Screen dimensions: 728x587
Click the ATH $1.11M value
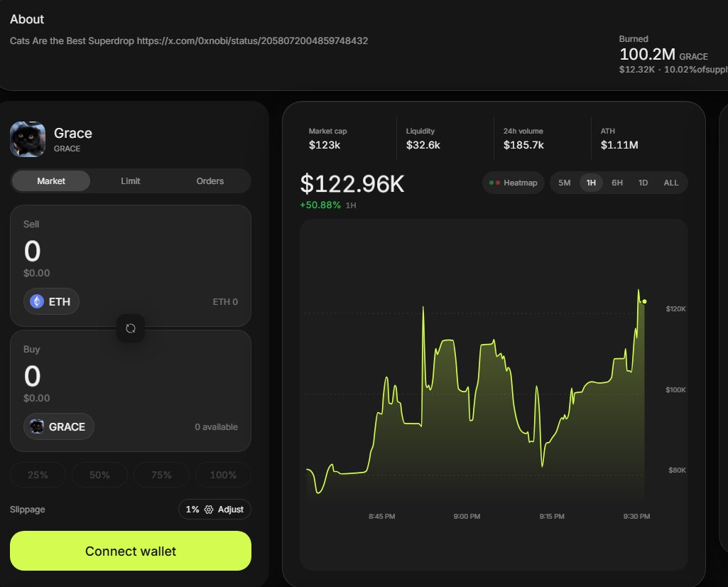tap(619, 145)
